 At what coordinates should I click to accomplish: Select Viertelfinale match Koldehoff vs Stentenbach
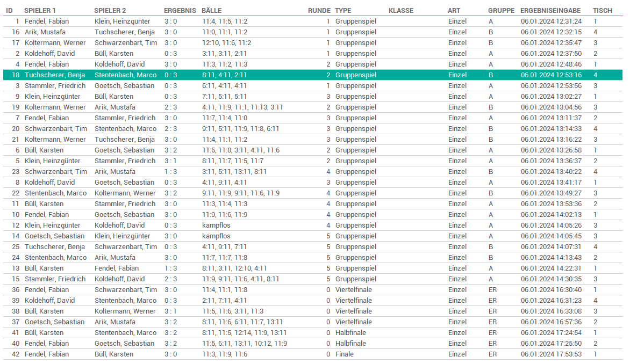click(x=312, y=301)
